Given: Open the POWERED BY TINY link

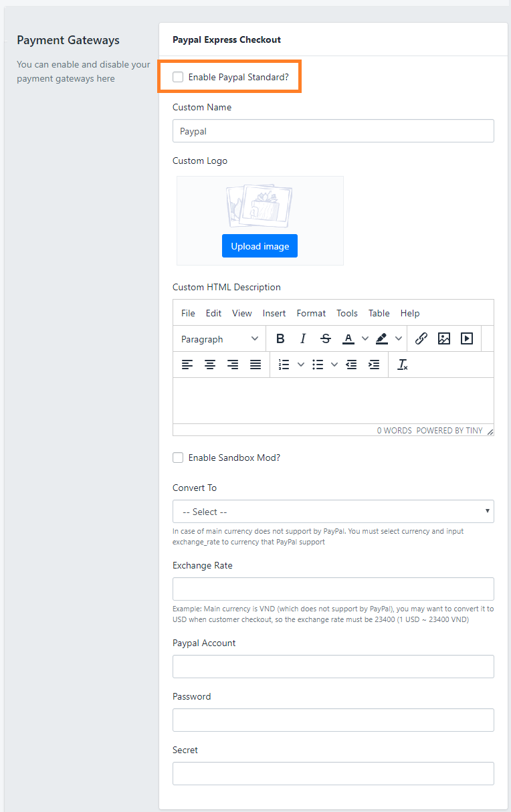Looking at the screenshot, I should point(449,431).
